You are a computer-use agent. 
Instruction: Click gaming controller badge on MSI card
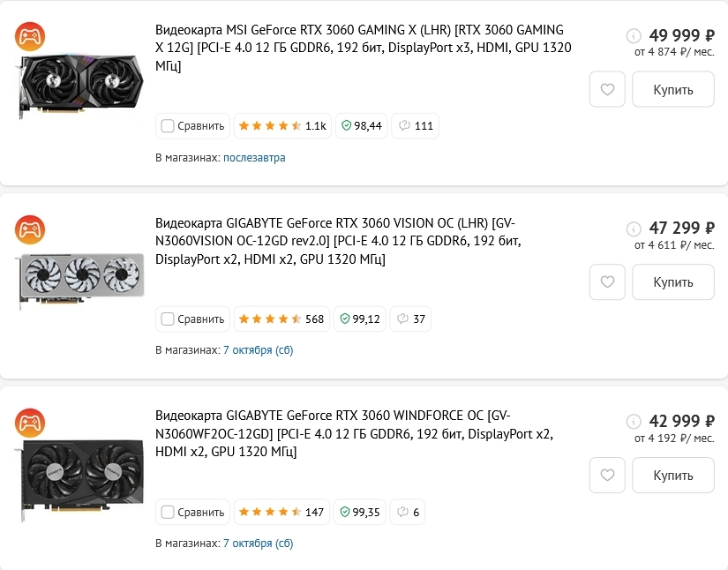[x=31, y=37]
